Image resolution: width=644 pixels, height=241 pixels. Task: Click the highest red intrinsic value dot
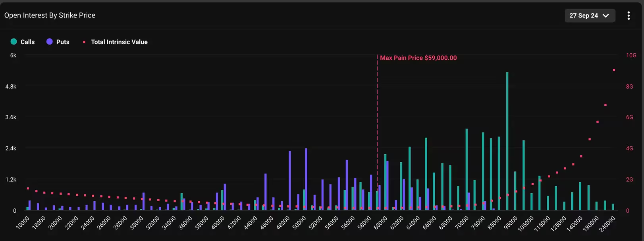pos(614,70)
